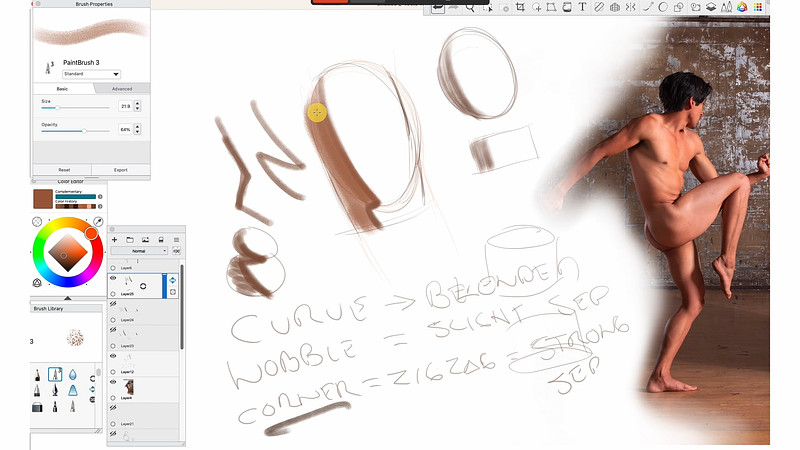Select the Zoom magnifier tool

pos(469,7)
